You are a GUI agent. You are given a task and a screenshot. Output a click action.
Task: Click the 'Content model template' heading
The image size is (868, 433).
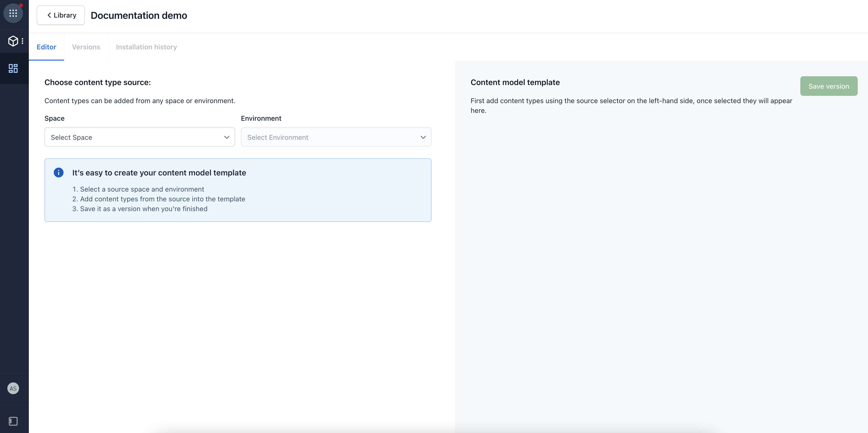[x=515, y=82]
